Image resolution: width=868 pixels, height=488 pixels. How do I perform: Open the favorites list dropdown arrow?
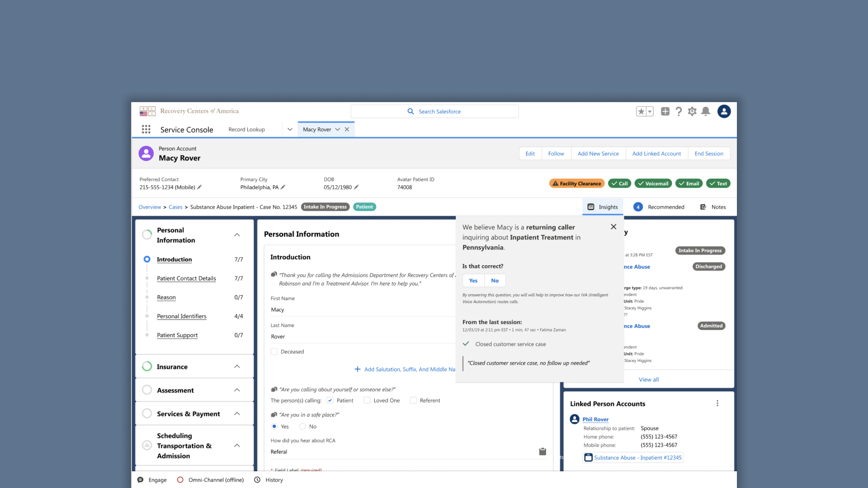tap(650, 111)
